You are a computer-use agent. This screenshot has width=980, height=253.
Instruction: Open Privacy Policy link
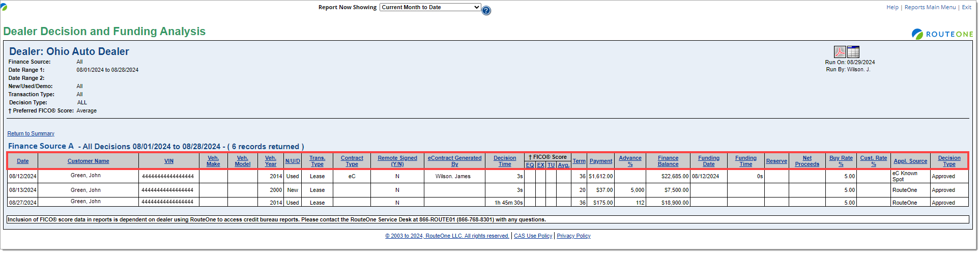[573, 236]
